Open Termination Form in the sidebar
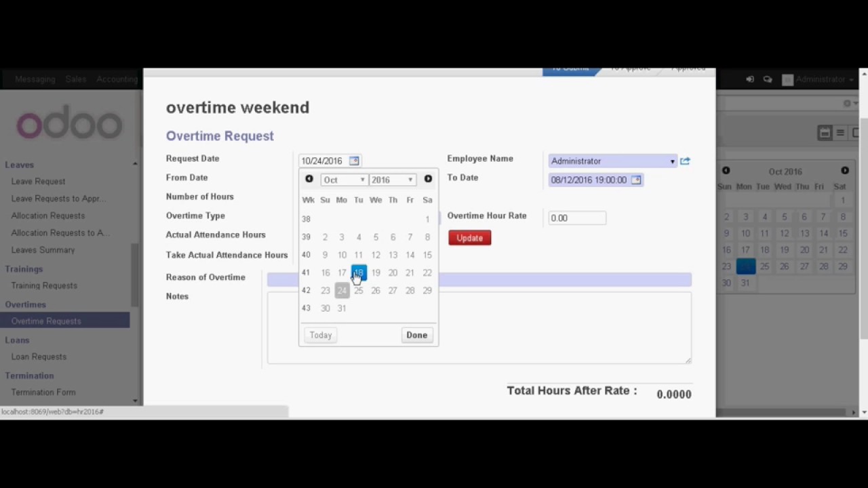 coord(43,392)
